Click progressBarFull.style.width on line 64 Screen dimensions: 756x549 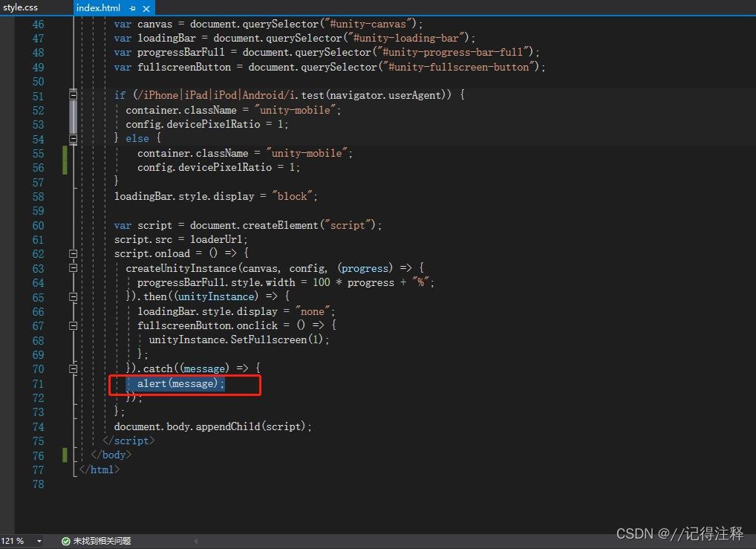[216, 282]
